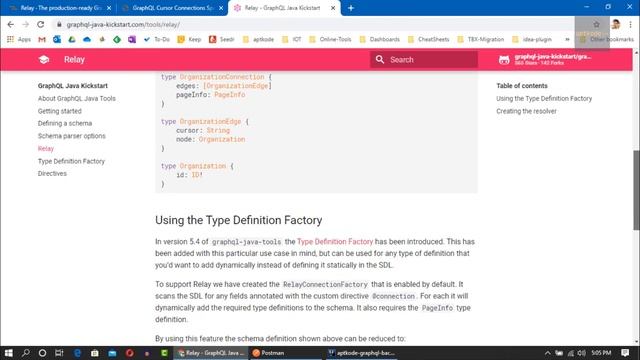Viewport: 640px width, 360px height.
Task: Expand the Dashboards bookmarks folder
Action: pyautogui.click(x=380, y=39)
